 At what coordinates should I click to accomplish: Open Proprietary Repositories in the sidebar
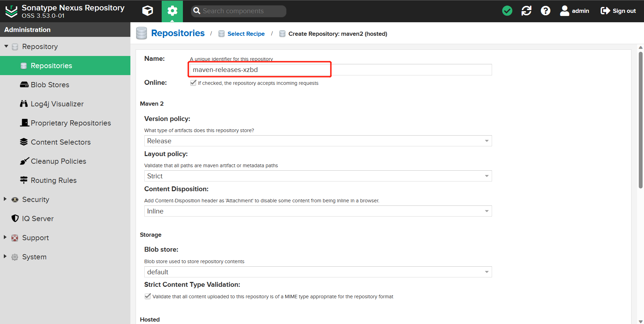[65, 123]
